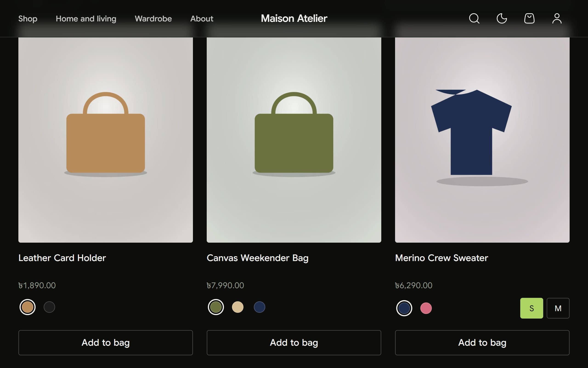Open the Shop menu

[28, 18]
